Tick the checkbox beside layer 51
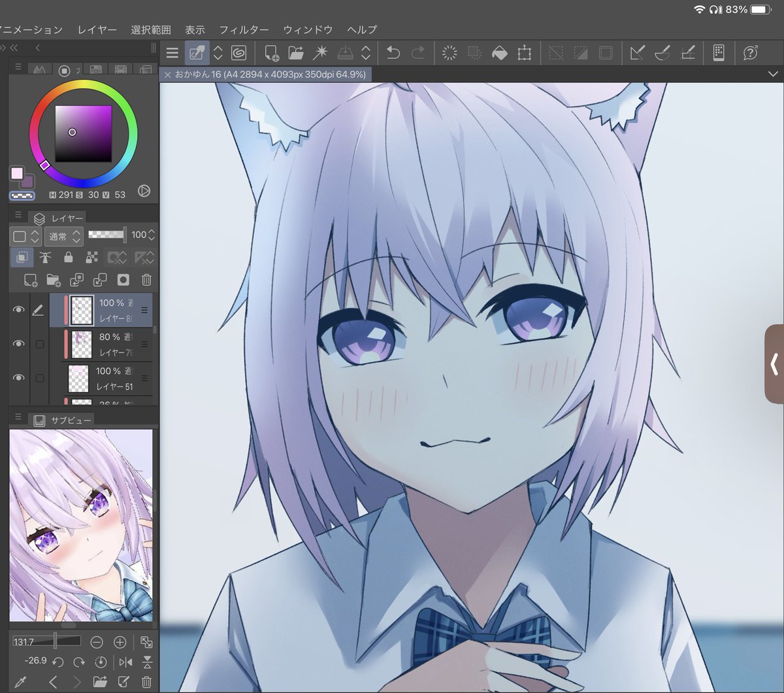This screenshot has height=693, width=784. coord(40,378)
